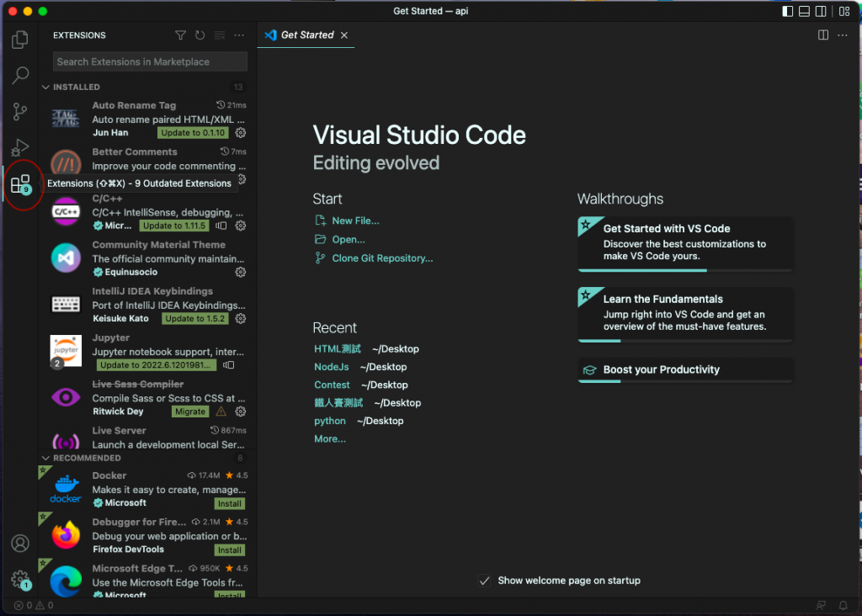Open notifications bell in status bar
Viewport: 862px width, 616px height.
point(843,606)
